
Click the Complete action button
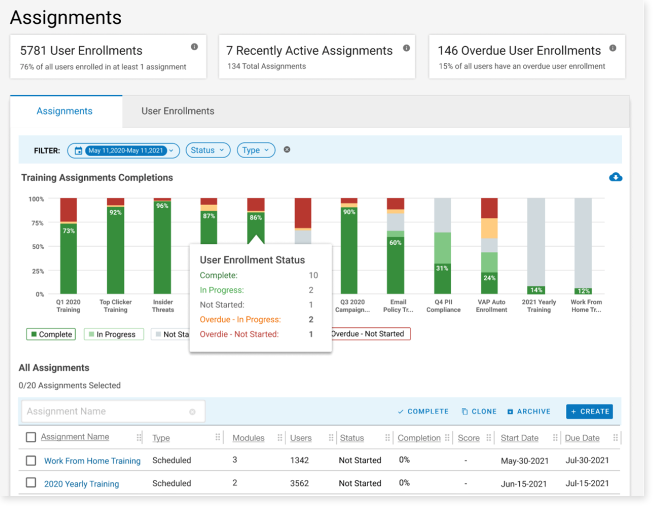423,412
